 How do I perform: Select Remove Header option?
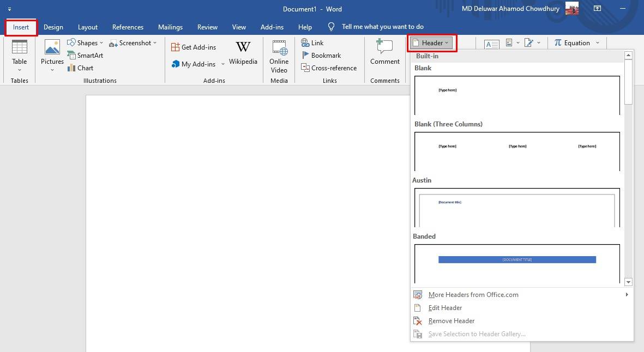pos(452,321)
